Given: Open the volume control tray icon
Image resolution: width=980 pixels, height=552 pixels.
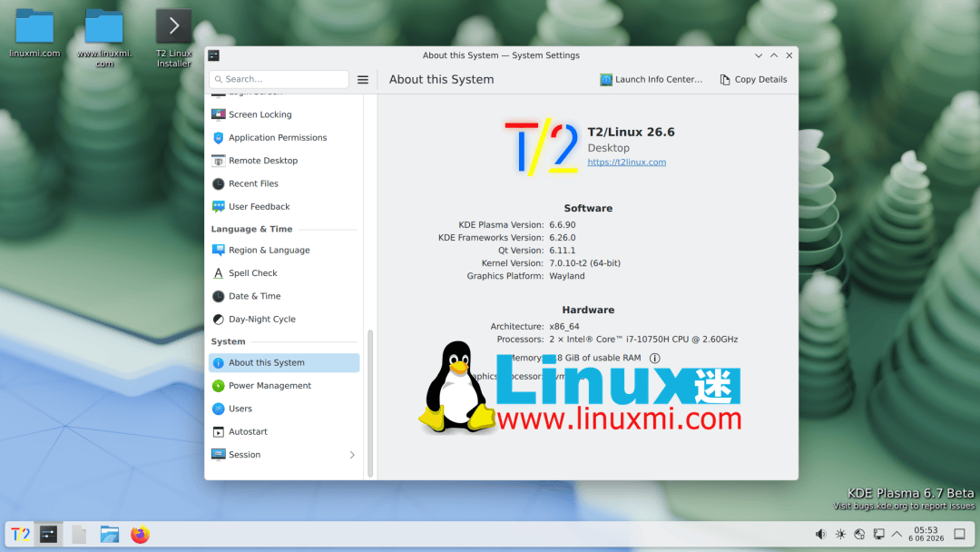Looking at the screenshot, I should click(x=820, y=535).
